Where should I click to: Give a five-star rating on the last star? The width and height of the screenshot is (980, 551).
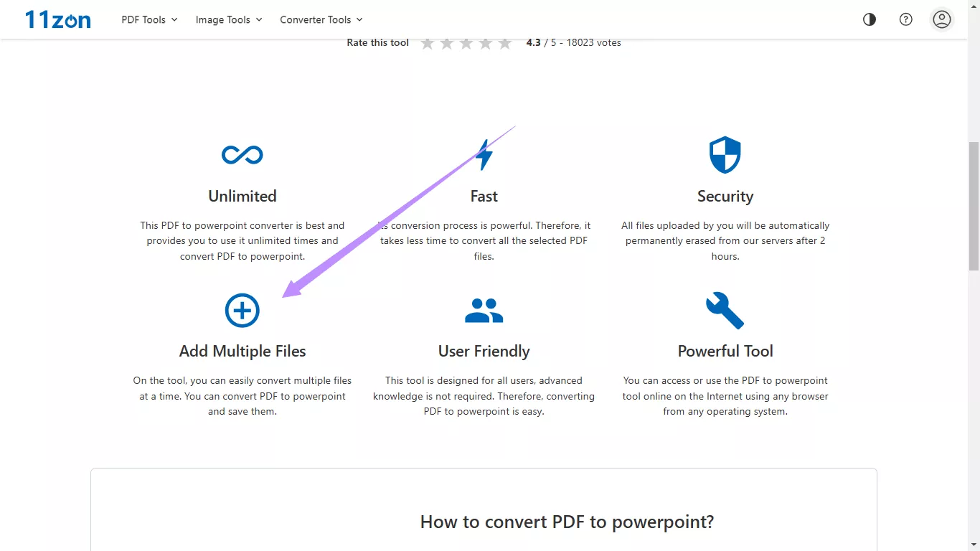pyautogui.click(x=504, y=43)
